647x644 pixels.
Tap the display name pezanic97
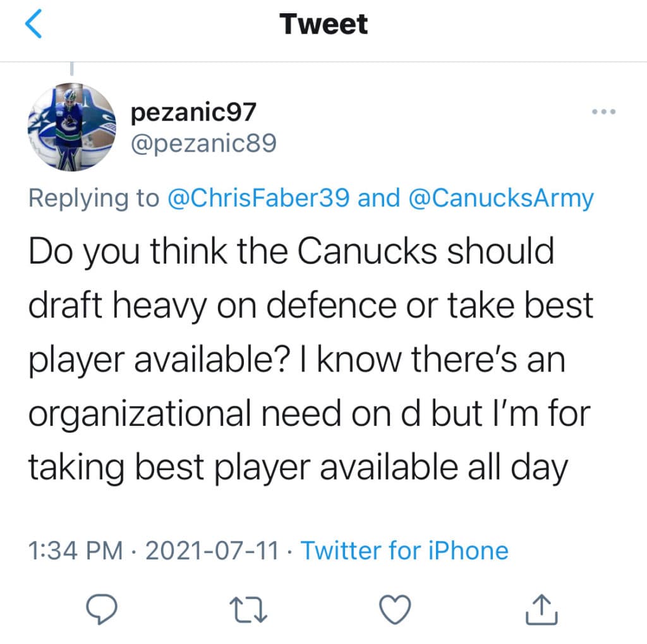(193, 113)
